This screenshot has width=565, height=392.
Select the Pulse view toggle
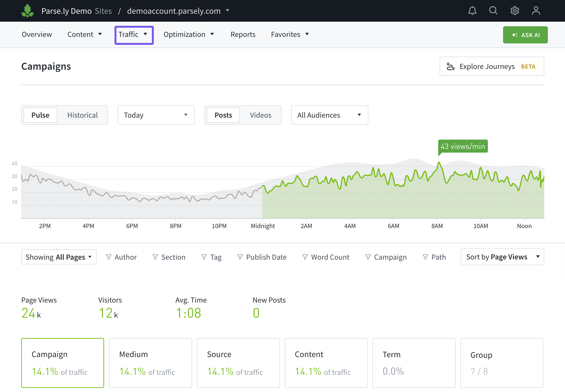40,115
